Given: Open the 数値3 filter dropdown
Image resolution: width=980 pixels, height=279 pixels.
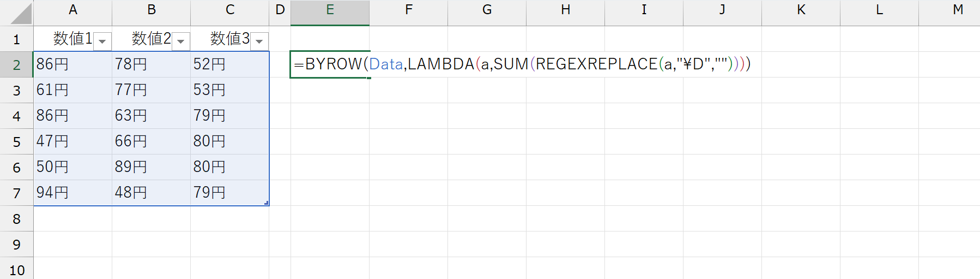Looking at the screenshot, I should [259, 41].
